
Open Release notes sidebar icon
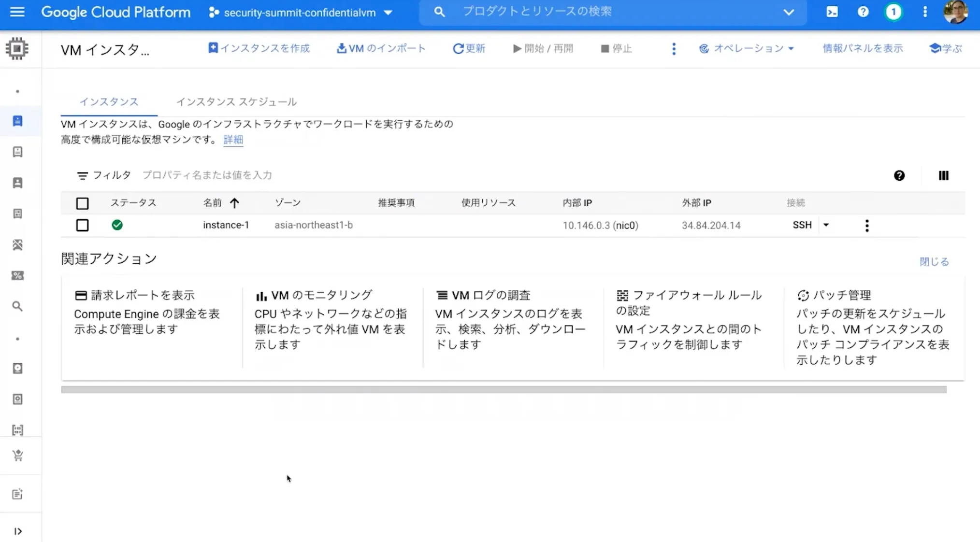click(17, 494)
